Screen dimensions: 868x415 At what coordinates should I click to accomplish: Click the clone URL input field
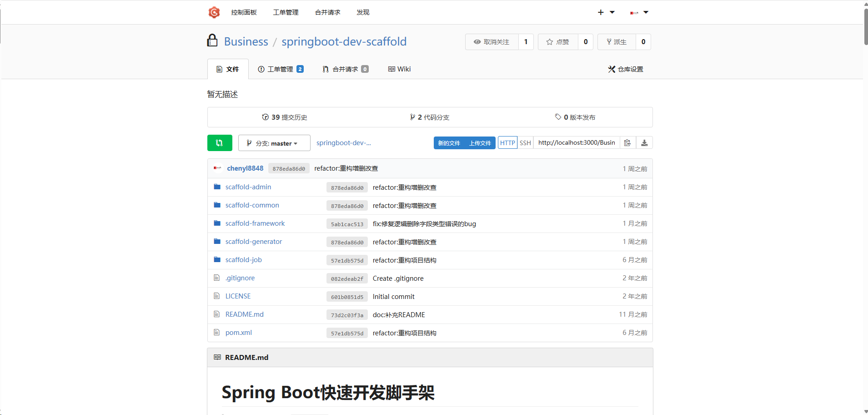pos(576,143)
